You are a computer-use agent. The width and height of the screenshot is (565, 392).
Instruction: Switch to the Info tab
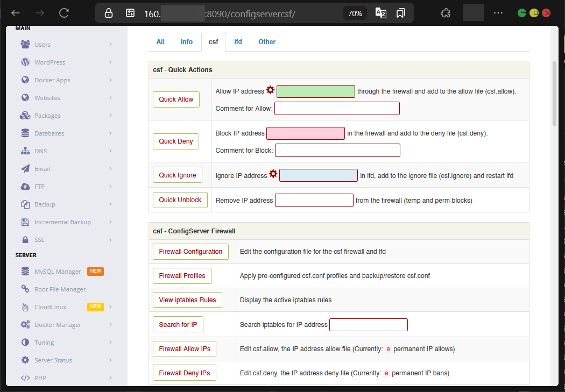pos(187,42)
